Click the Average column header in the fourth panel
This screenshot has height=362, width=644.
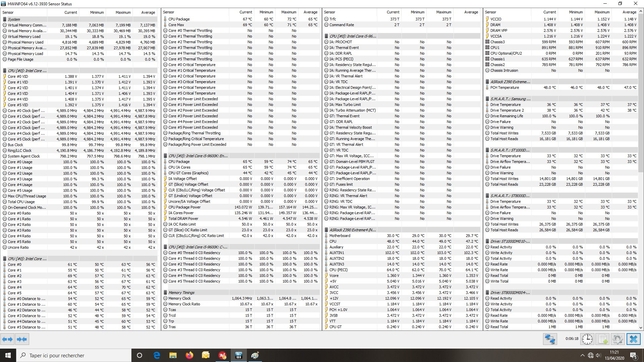pyautogui.click(x=629, y=12)
